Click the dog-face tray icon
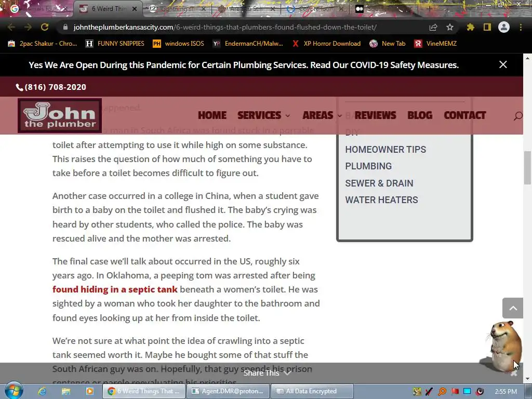This screenshot has width=532, height=399. (x=417, y=392)
